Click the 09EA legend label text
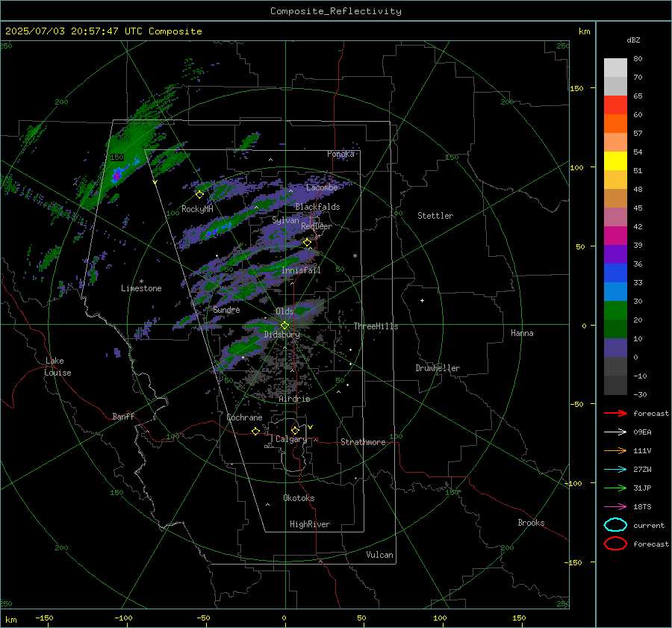This screenshot has width=672, height=628. pyautogui.click(x=642, y=432)
